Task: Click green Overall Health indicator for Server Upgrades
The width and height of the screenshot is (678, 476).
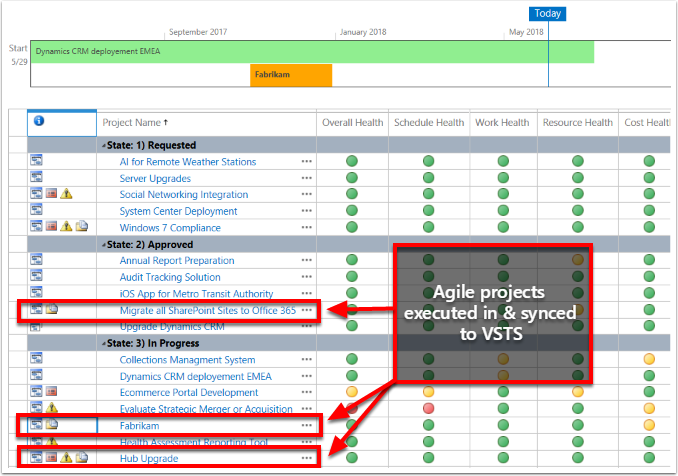Action: (352, 178)
